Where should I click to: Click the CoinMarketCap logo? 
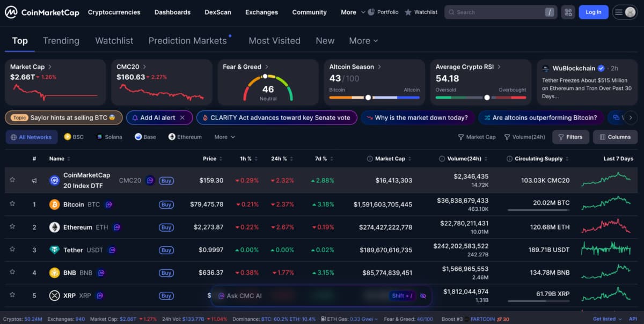(x=42, y=12)
